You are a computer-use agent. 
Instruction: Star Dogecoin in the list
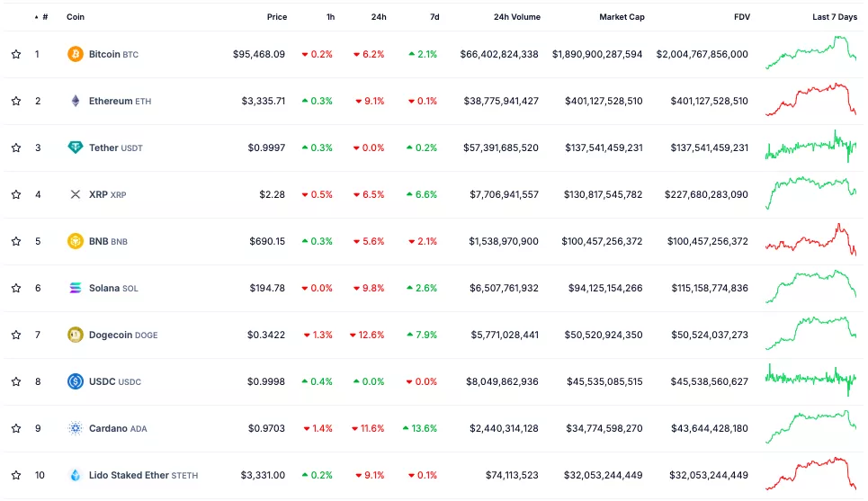[x=16, y=335]
